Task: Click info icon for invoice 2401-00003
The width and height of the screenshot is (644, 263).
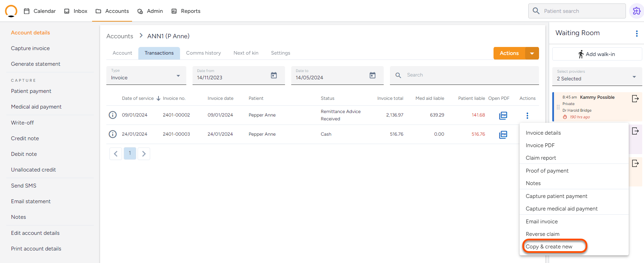Action: [x=113, y=134]
